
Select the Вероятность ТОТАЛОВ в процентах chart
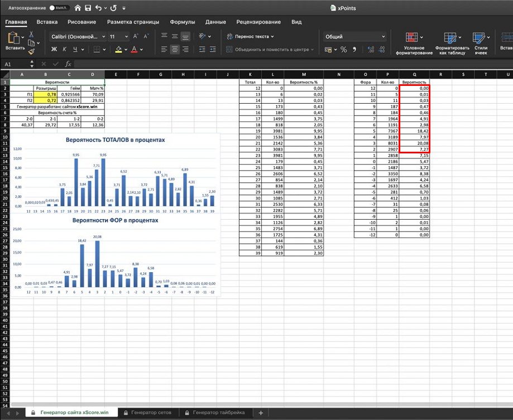pos(115,173)
